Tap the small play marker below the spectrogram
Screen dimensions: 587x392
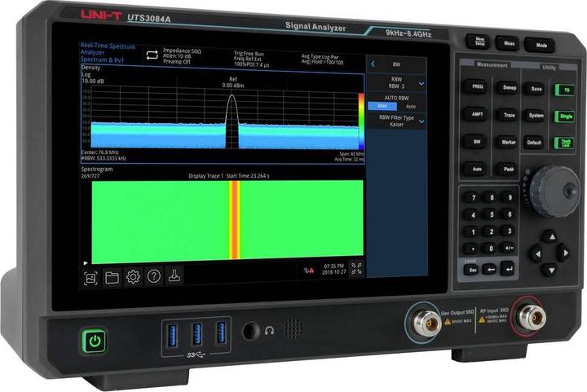(x=86, y=263)
